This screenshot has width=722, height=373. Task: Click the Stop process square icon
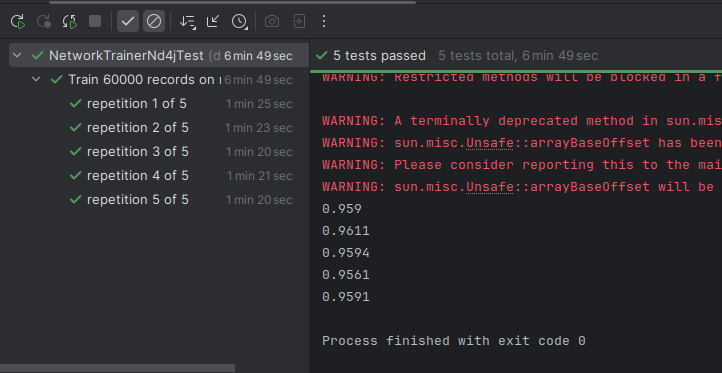coord(95,21)
